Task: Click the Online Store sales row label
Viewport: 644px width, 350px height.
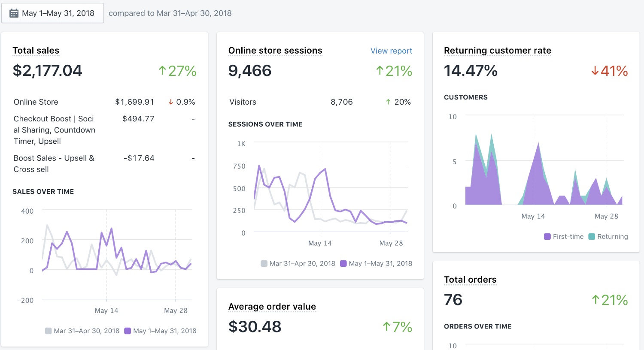Action: pos(36,102)
